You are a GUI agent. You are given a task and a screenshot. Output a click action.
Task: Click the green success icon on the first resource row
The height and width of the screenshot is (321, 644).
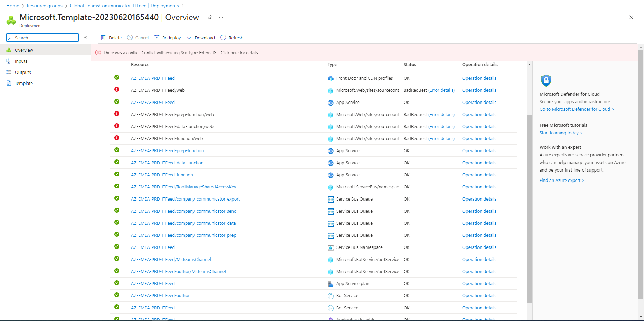click(117, 78)
